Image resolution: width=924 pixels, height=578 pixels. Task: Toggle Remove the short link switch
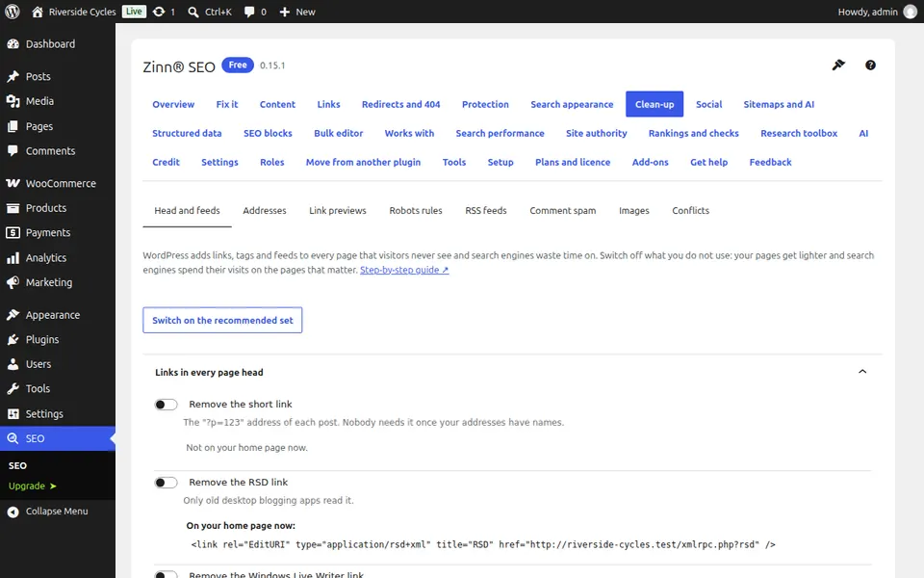(166, 405)
